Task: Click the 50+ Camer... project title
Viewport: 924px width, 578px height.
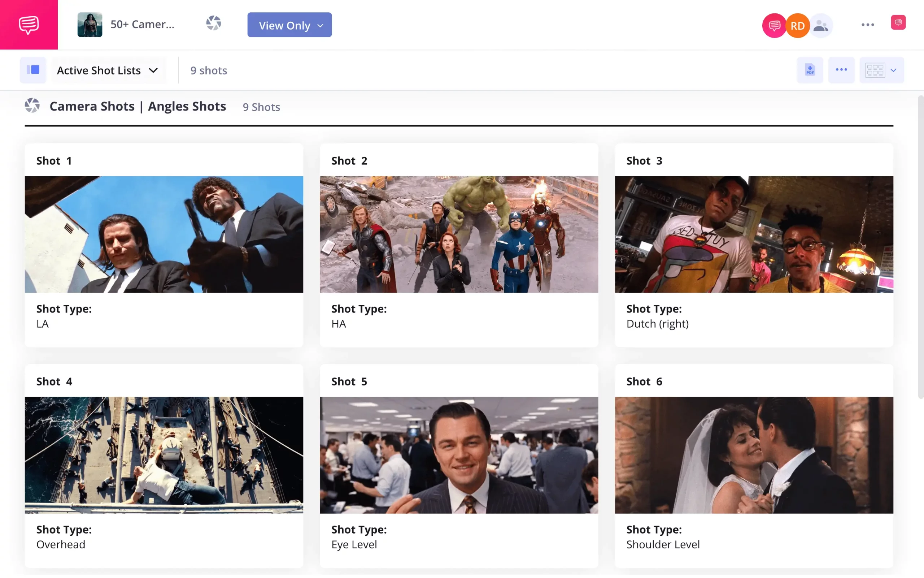Action: pos(143,25)
